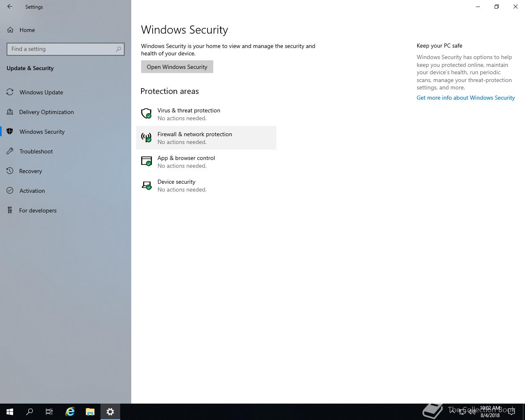Open the Windows Update settings page
The width and height of the screenshot is (525, 420).
[66, 92]
